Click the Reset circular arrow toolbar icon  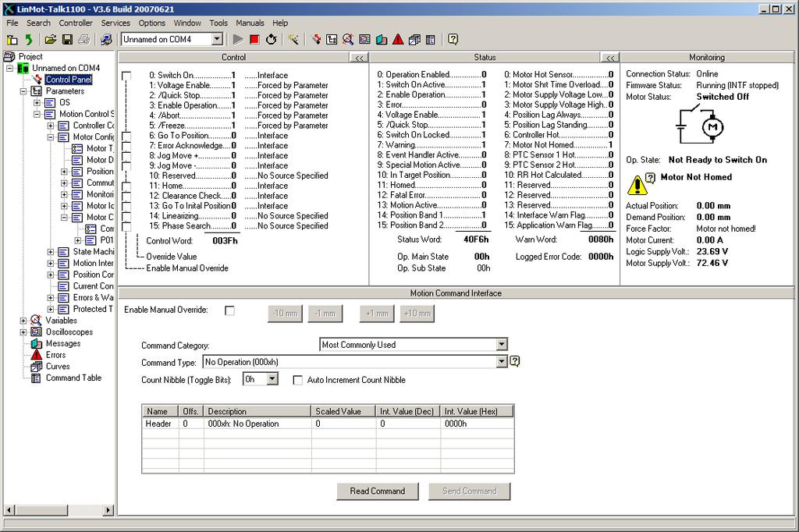(x=271, y=39)
